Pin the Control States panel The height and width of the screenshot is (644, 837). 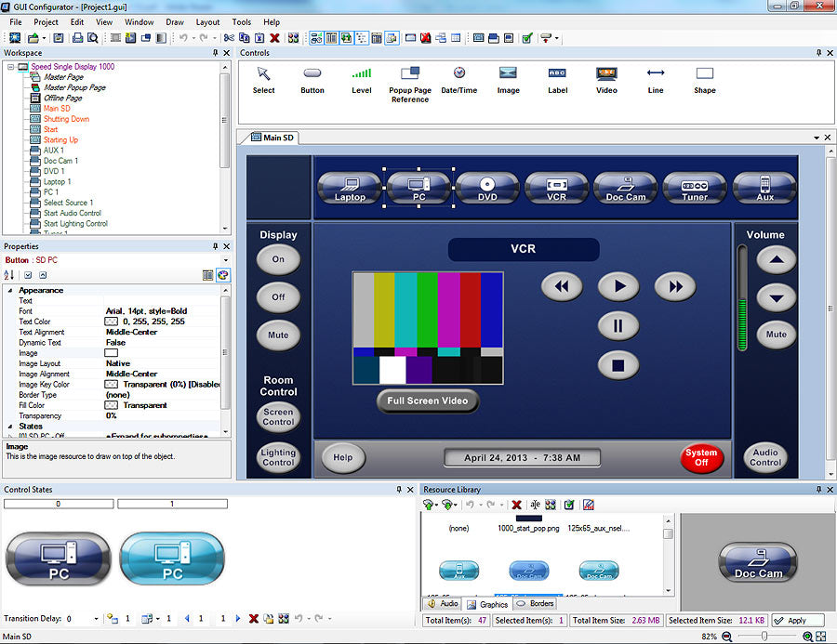tap(399, 489)
